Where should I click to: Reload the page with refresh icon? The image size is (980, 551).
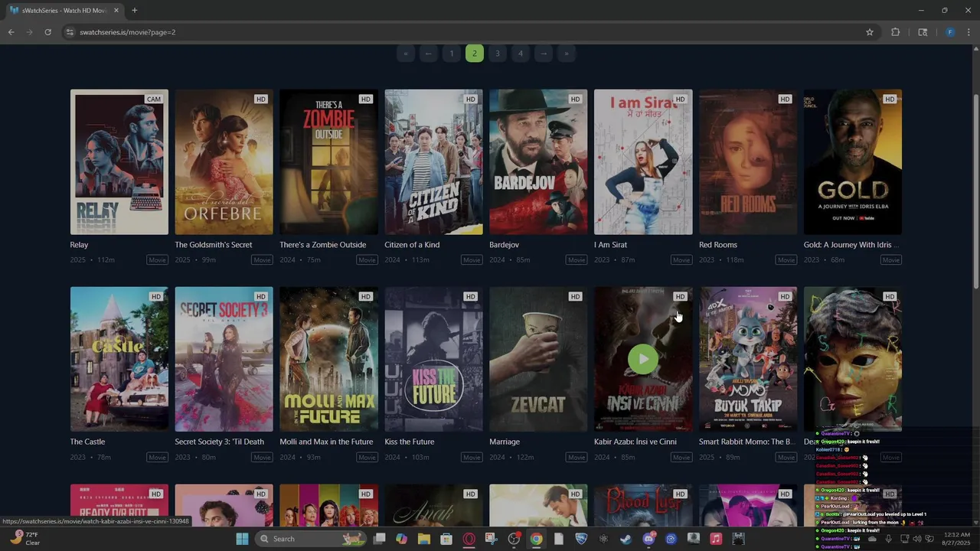(47, 32)
